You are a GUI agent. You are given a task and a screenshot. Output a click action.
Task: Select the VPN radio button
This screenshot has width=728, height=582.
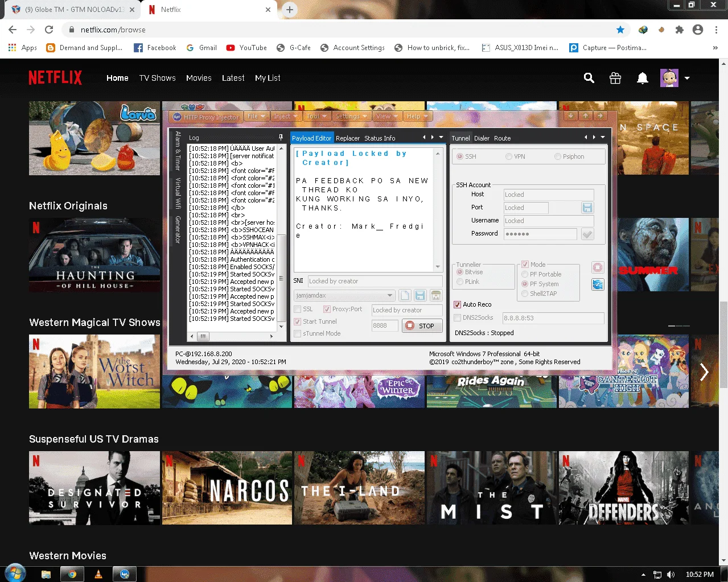(x=509, y=156)
